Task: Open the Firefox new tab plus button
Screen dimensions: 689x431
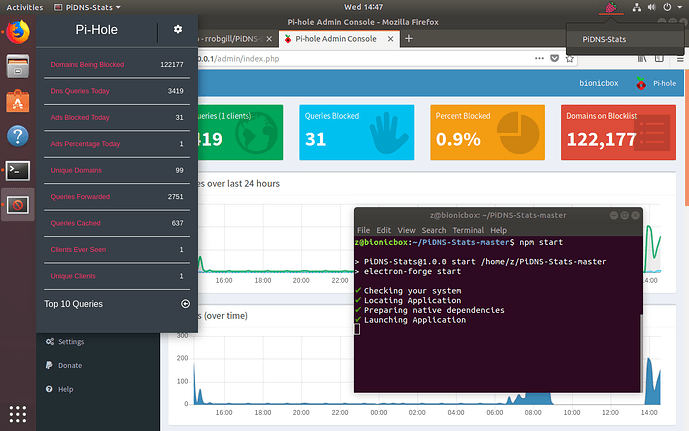Action: click(409, 38)
